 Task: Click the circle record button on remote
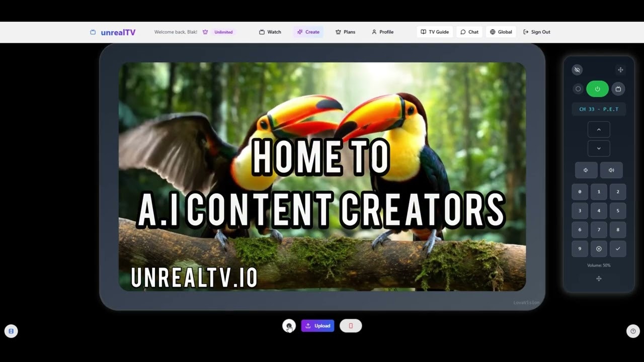[x=578, y=89]
